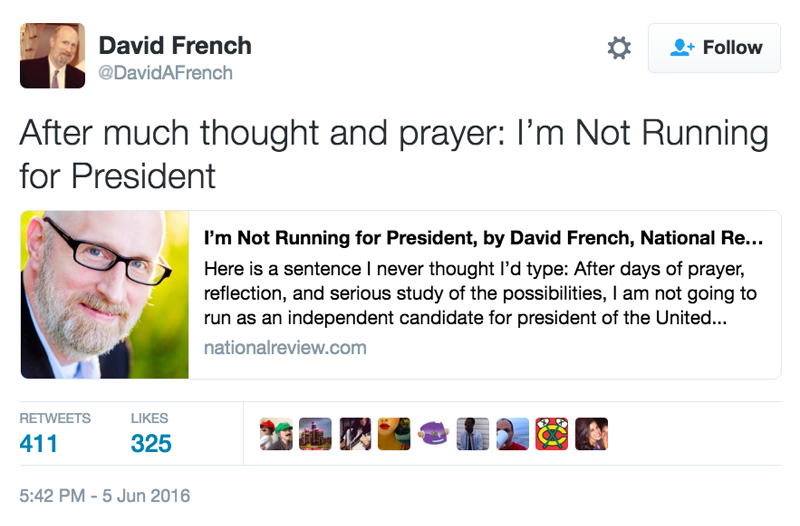Click the purple cartoon character avatar
This screenshot has width=800, height=526.
coord(433,433)
